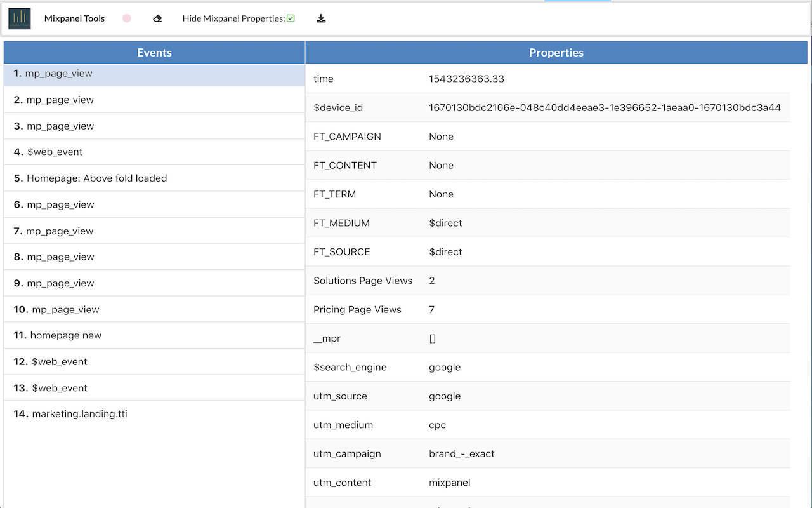This screenshot has height=508, width=812.
Task: Click the __mpr property name
Action: [327, 338]
